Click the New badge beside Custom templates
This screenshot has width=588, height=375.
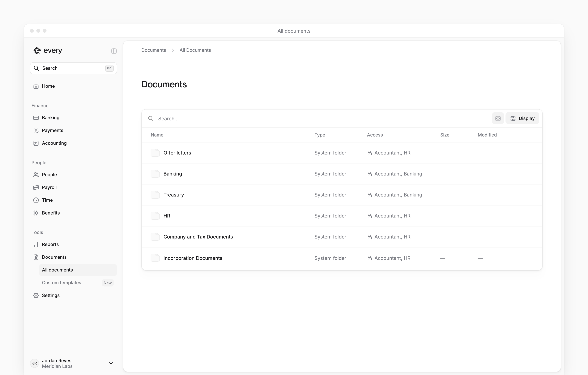click(x=108, y=283)
